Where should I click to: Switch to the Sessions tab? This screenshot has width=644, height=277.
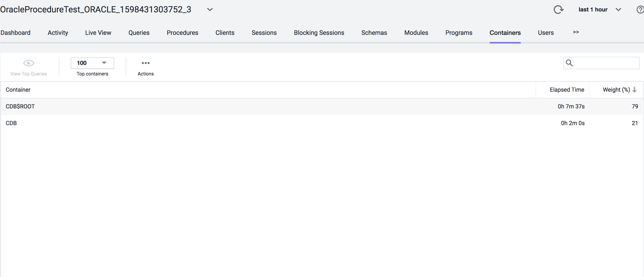(264, 33)
